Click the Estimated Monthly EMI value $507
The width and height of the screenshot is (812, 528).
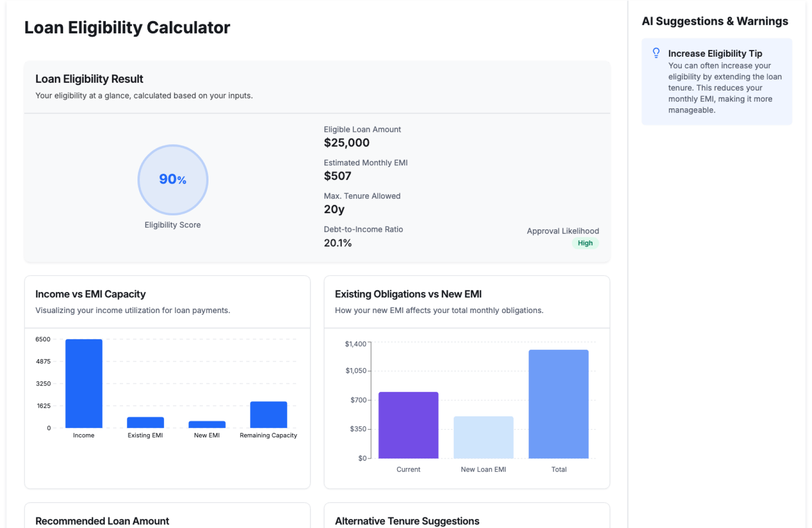(337, 176)
